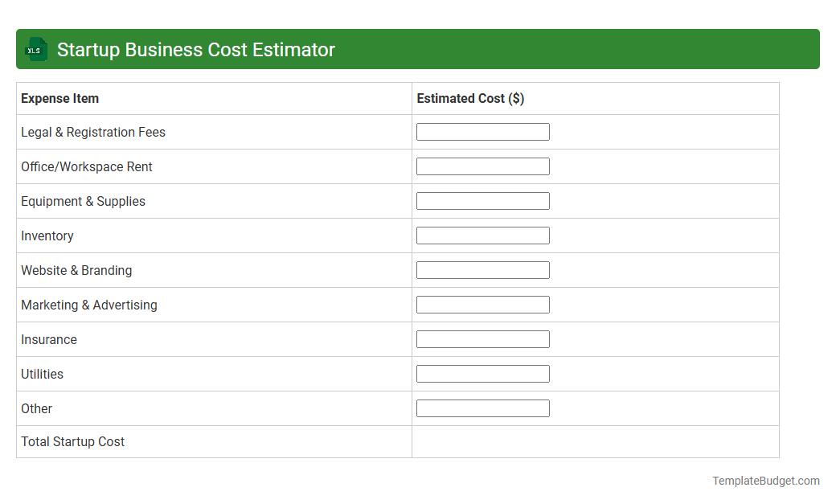Click the Office/Workspace Rent cost field
The height and width of the screenshot is (504, 836).
pos(482,166)
